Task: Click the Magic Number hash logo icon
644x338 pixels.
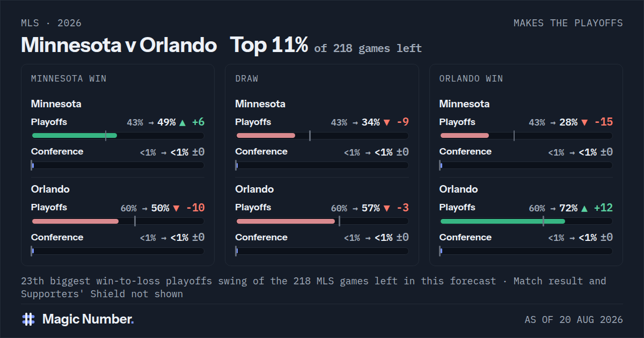Action: pyautogui.click(x=28, y=319)
